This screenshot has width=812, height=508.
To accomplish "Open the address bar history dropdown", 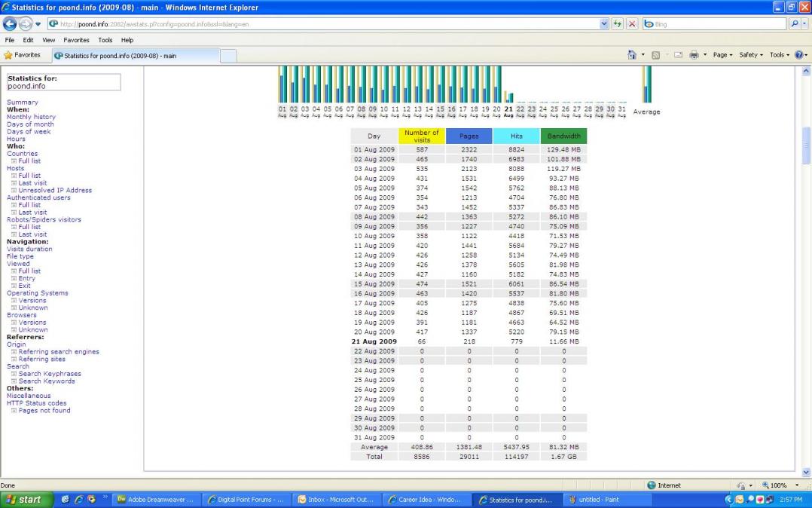I will (x=604, y=24).
